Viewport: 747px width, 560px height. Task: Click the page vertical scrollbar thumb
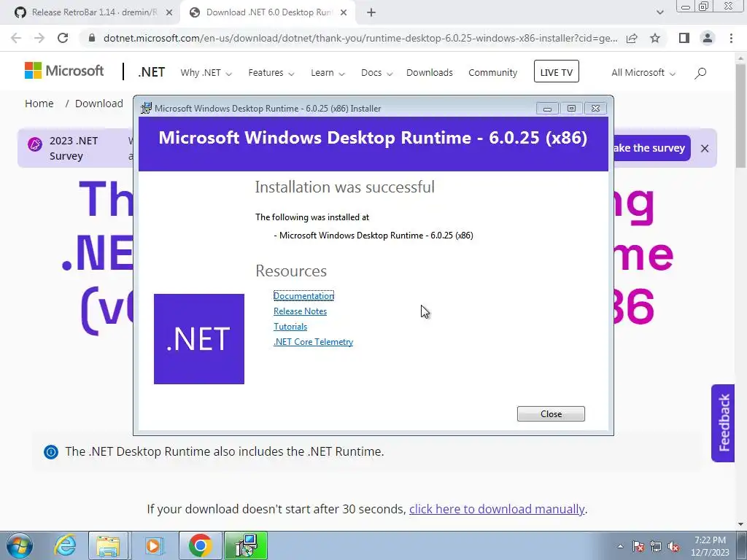point(740,114)
